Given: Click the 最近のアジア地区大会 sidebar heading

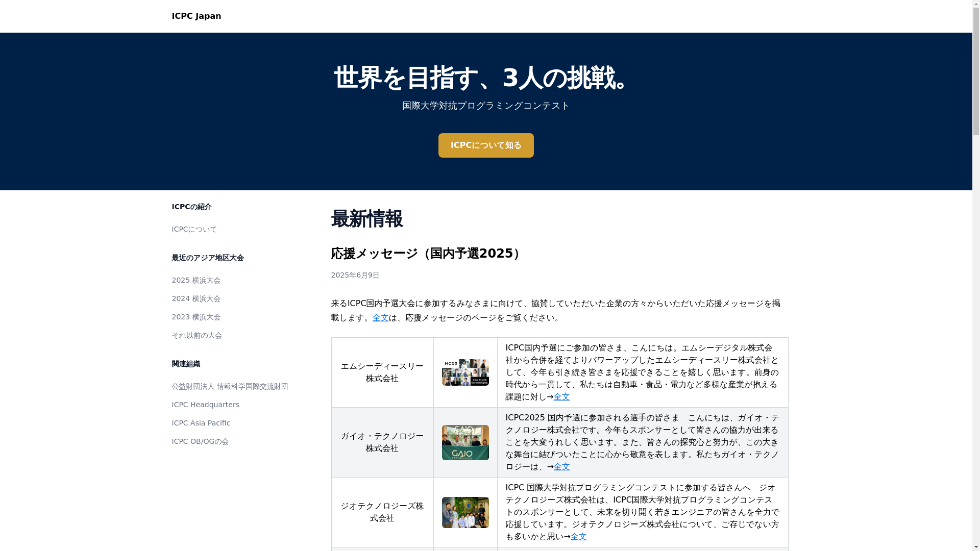Looking at the screenshot, I should tap(208, 258).
